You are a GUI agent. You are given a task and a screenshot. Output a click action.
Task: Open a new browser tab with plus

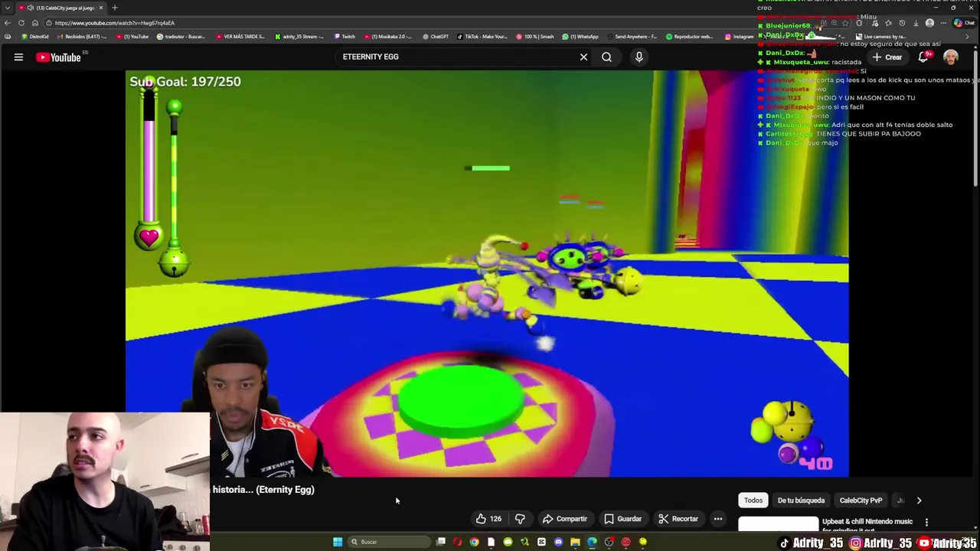coord(114,8)
